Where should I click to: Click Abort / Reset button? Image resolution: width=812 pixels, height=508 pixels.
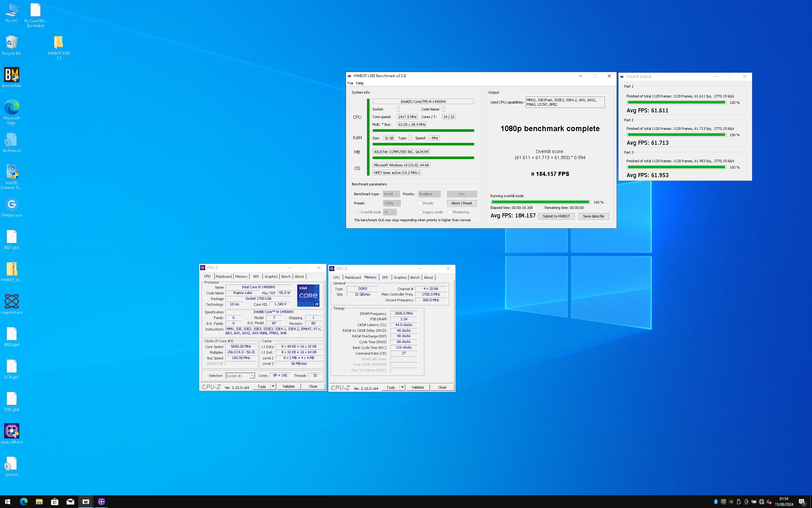coord(462,203)
